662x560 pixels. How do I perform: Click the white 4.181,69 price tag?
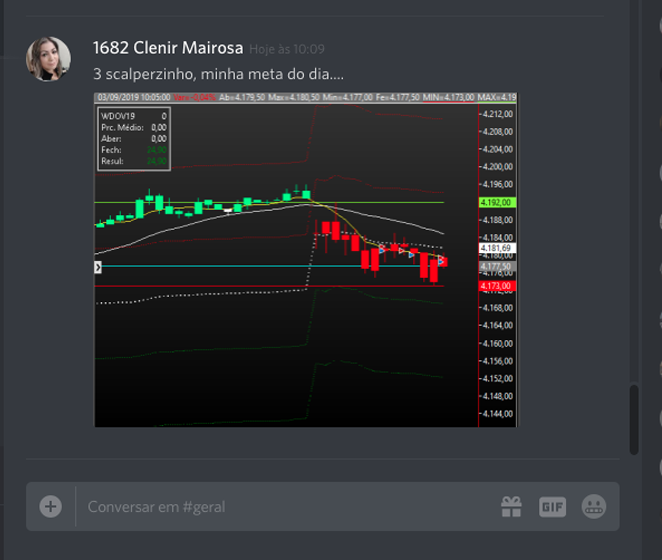496,248
